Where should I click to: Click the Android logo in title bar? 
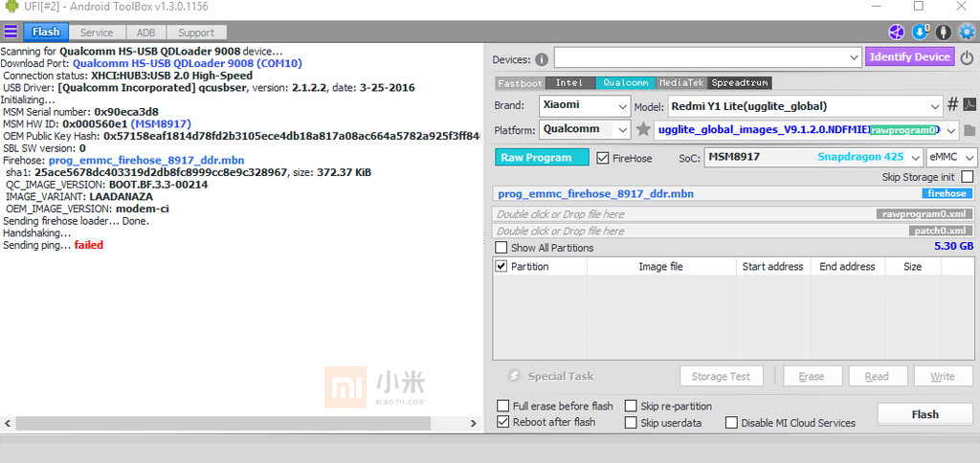tap(11, 7)
